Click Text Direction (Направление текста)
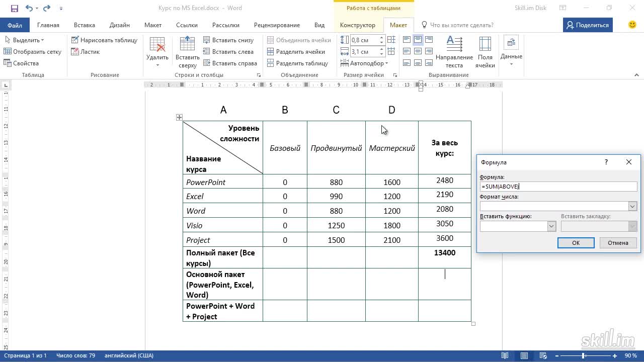Image resolution: width=644 pixels, height=362 pixels. tap(454, 52)
